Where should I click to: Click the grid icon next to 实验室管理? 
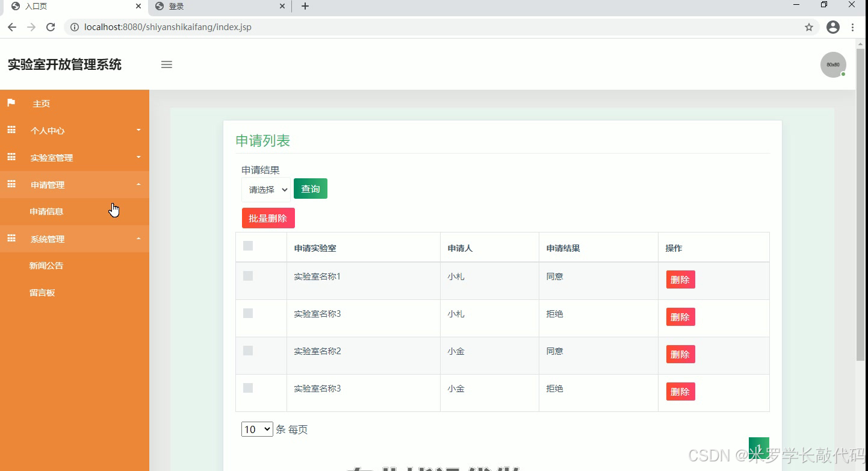tap(11, 157)
